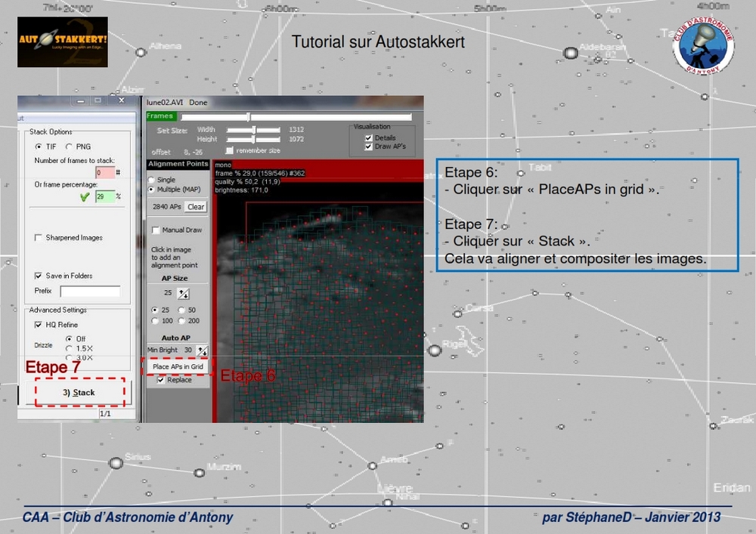The height and width of the screenshot is (534, 756).
Task: Toggle the Replace checkbox
Action: 160,380
